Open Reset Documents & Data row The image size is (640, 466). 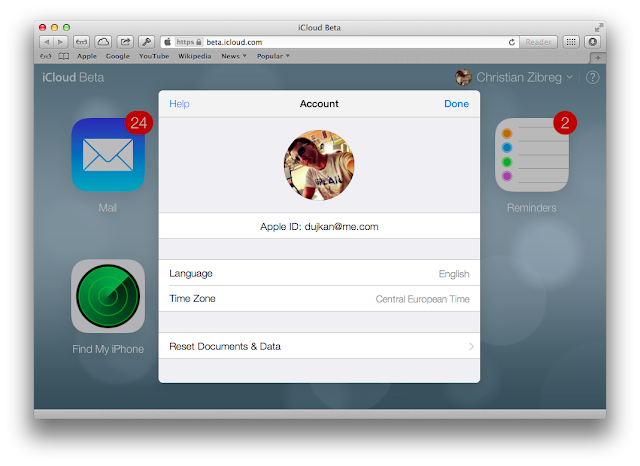pyautogui.click(x=319, y=346)
